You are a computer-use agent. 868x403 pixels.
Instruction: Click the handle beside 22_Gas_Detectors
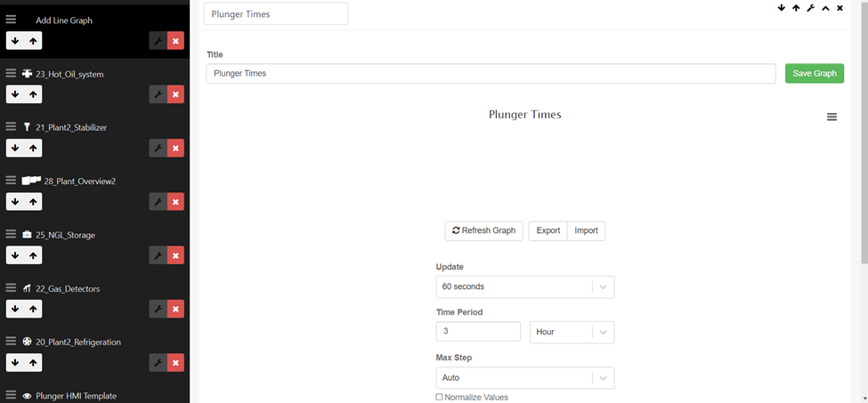(x=11, y=287)
